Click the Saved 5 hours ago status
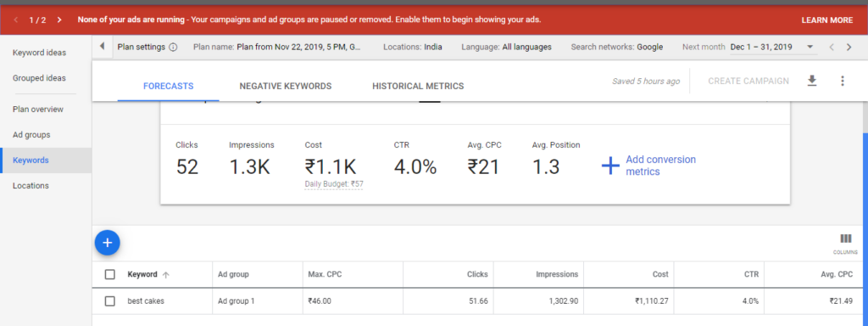The height and width of the screenshot is (326, 868). (x=645, y=81)
